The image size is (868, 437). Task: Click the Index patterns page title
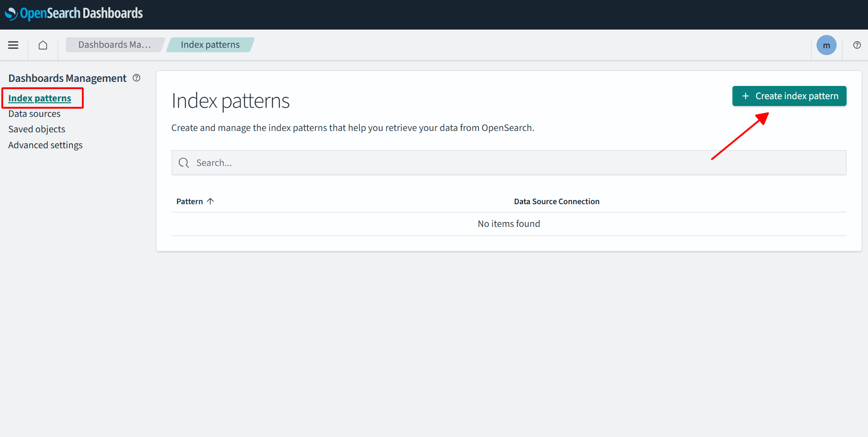click(x=230, y=101)
